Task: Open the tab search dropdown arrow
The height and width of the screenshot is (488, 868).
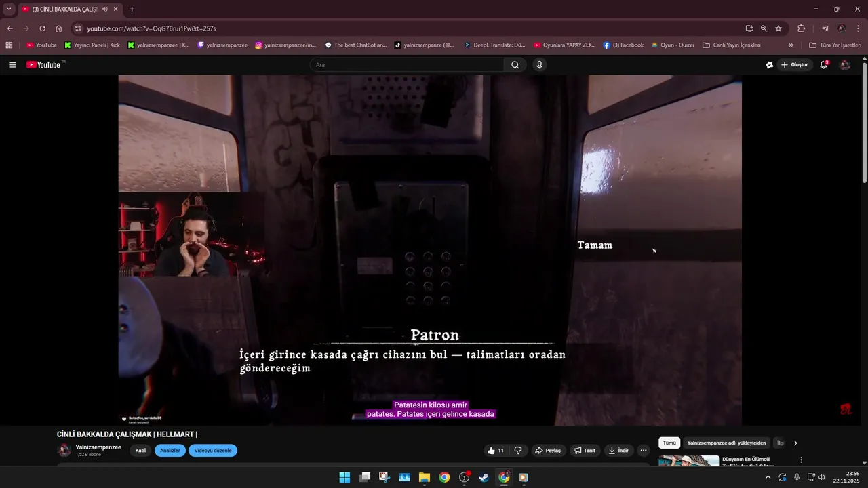Action: pyautogui.click(x=9, y=9)
